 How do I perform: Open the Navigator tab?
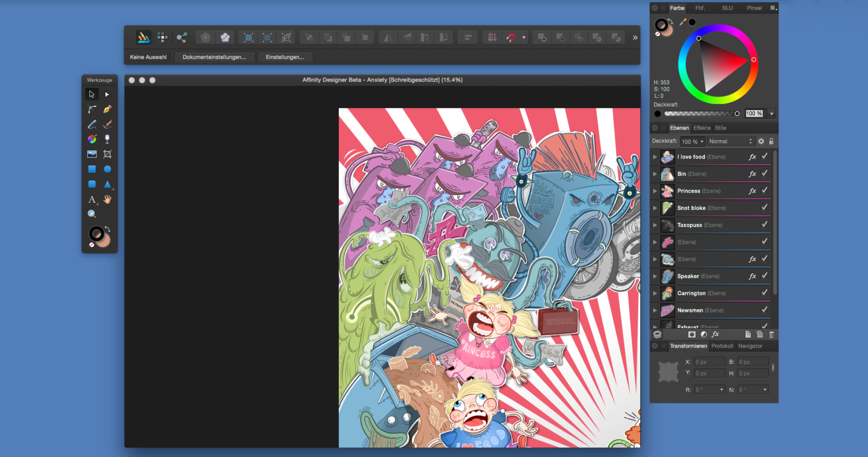pyautogui.click(x=750, y=346)
